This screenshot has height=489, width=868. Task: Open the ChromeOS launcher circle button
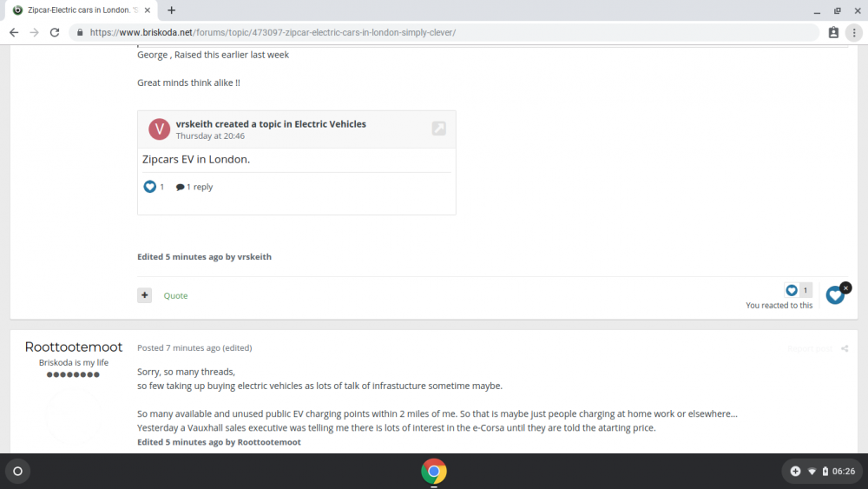17,472
